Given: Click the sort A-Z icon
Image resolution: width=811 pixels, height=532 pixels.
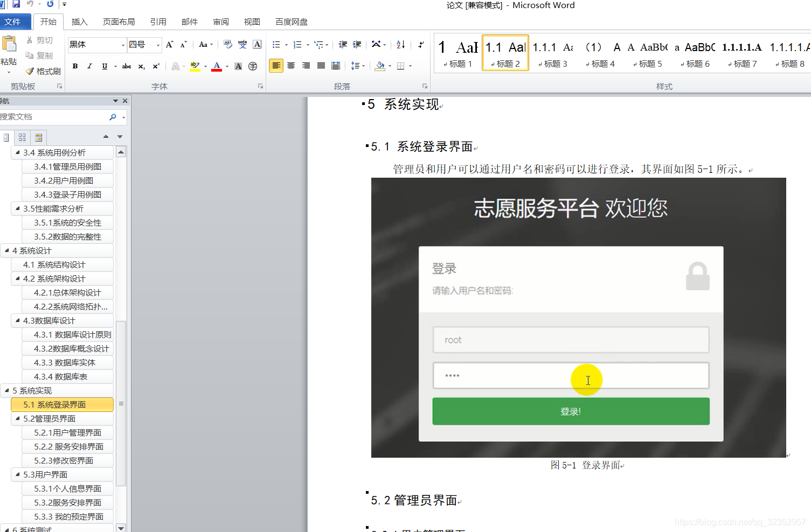Looking at the screenshot, I should (400, 45).
